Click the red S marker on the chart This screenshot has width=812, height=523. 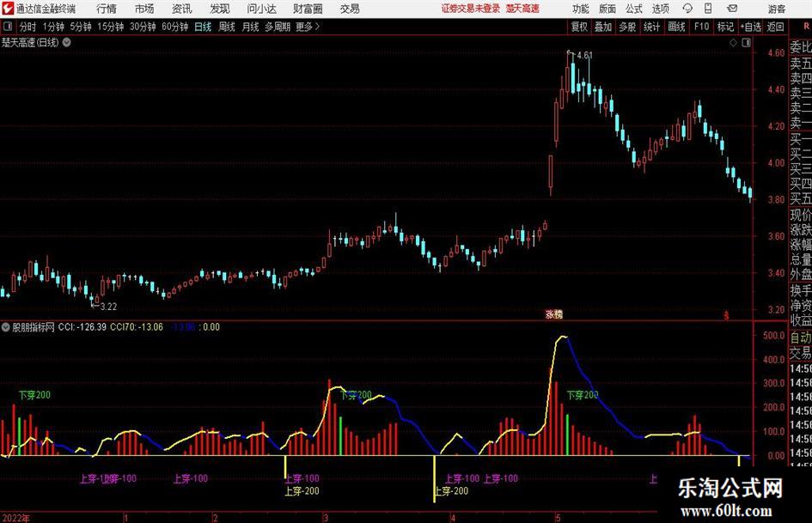(x=726, y=314)
